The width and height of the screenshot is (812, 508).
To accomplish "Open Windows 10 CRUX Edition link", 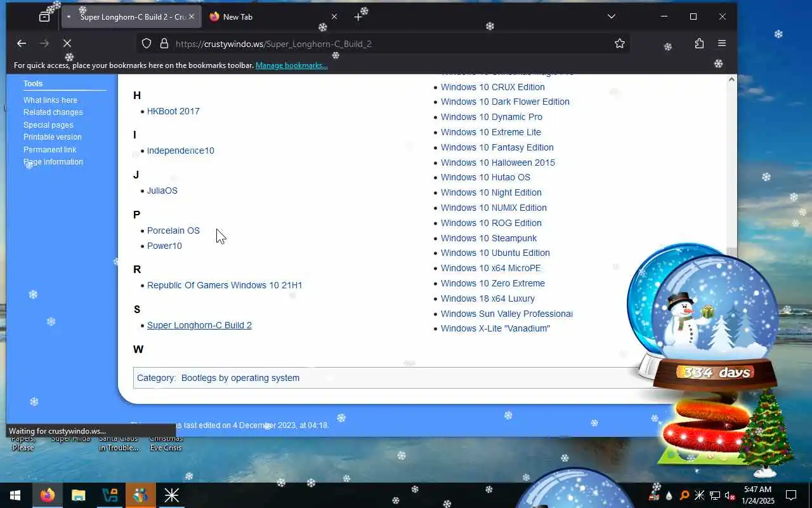I will point(493,87).
